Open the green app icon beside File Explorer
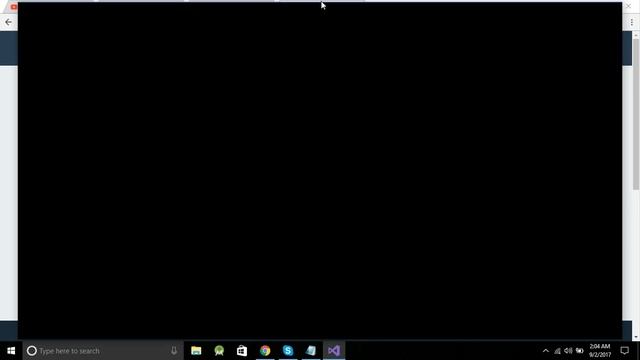Image resolution: width=640 pixels, height=360 pixels. click(219, 351)
